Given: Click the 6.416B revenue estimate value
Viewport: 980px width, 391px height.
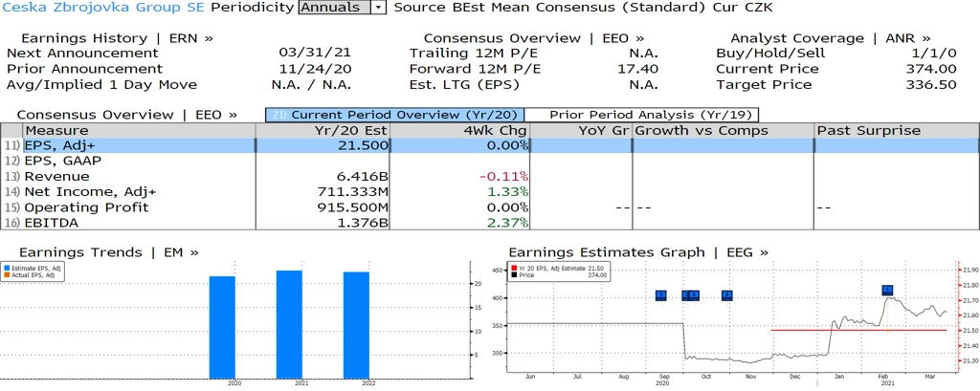Looking at the screenshot, I should tap(361, 176).
